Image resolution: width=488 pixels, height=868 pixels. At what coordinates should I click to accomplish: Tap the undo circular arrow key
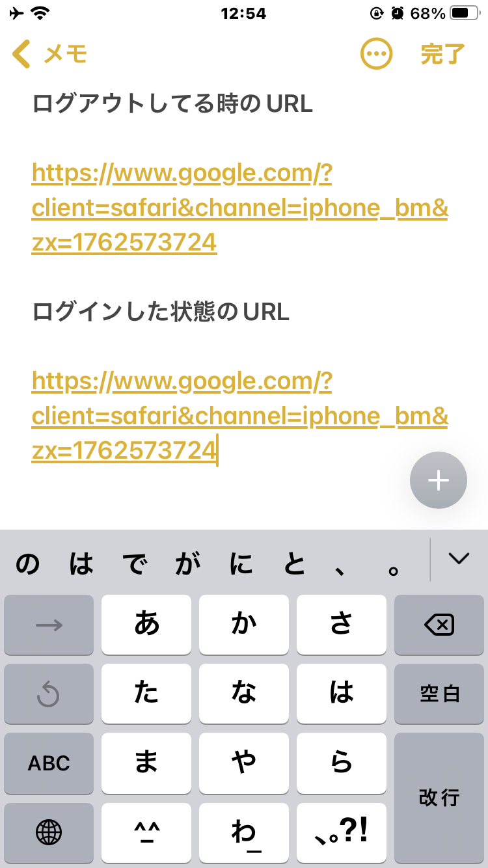coord(49,694)
